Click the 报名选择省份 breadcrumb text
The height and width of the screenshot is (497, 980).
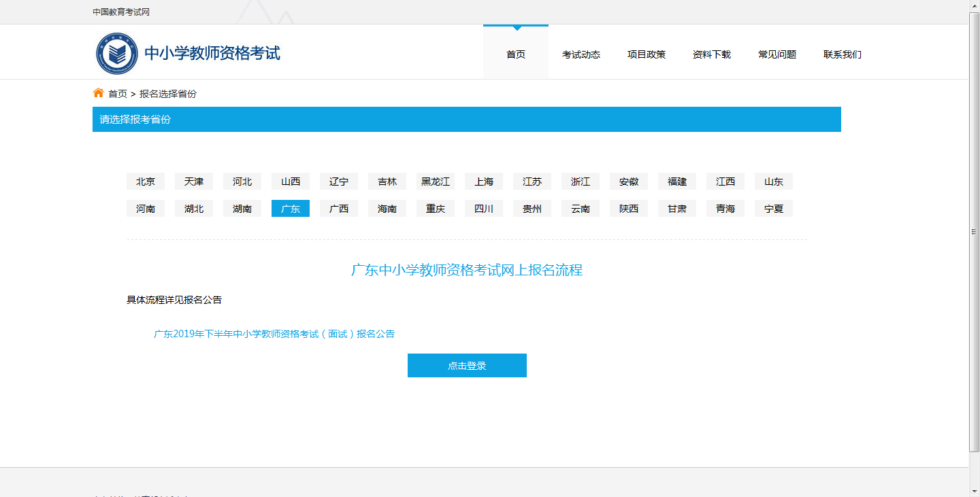pyautogui.click(x=168, y=94)
